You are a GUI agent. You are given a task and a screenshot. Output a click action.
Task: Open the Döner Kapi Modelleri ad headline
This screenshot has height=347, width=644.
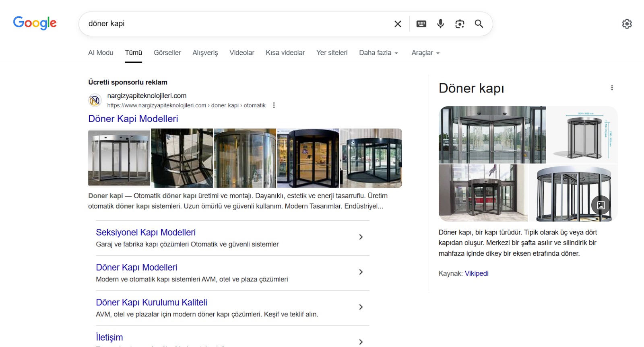pyautogui.click(x=133, y=119)
